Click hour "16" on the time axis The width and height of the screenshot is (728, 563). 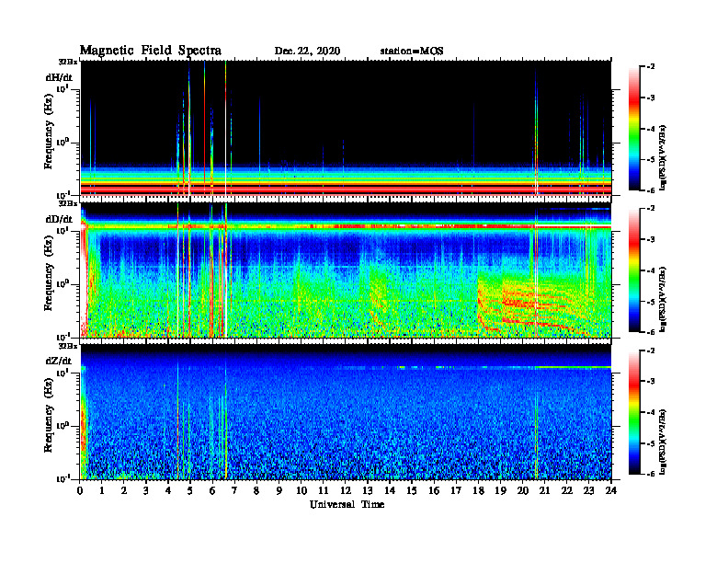434,491
